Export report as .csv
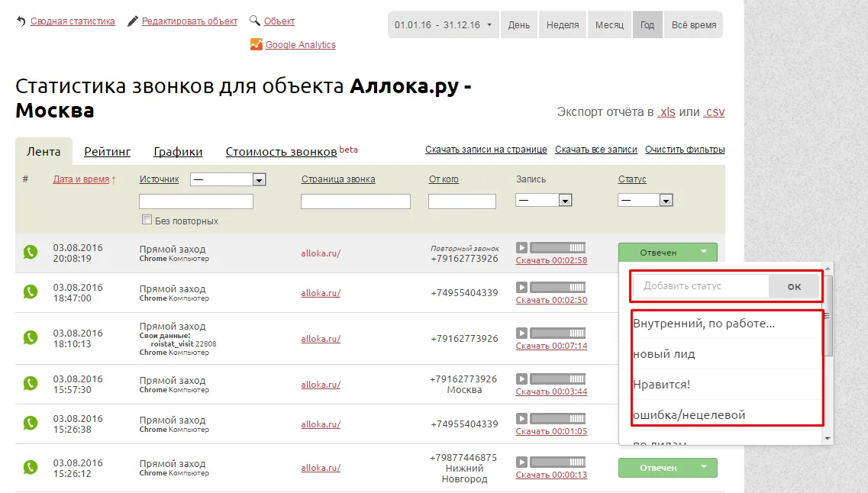The width and height of the screenshot is (868, 493). (714, 111)
